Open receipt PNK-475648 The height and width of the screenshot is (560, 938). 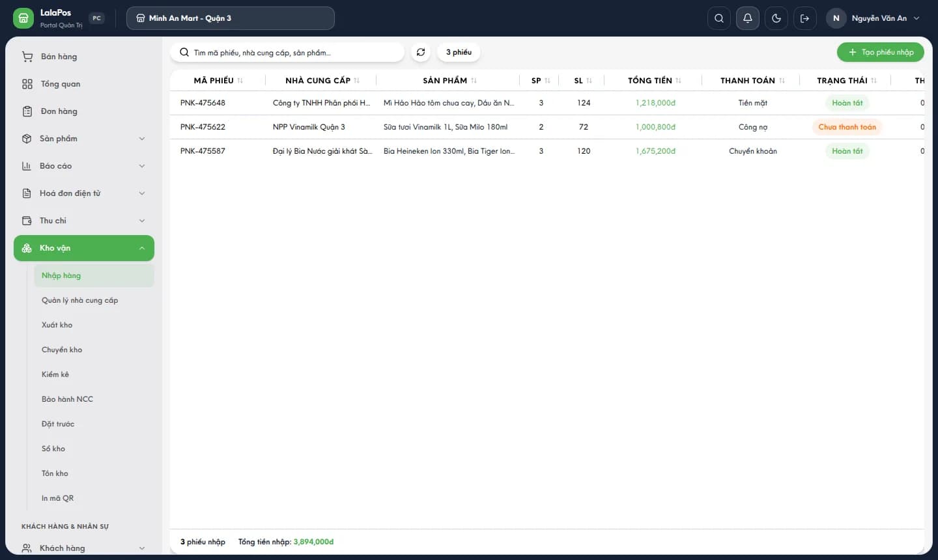(203, 103)
